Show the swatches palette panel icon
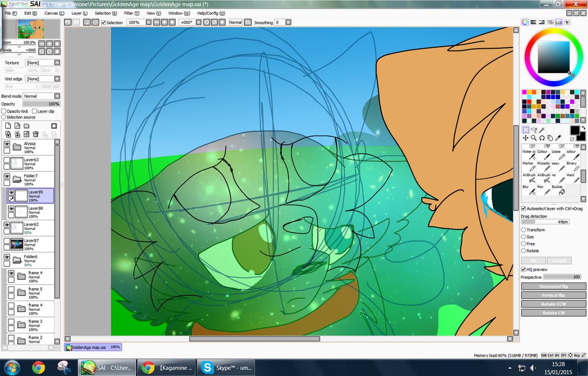Image resolution: width=588 pixels, height=376 pixels. 559,22
